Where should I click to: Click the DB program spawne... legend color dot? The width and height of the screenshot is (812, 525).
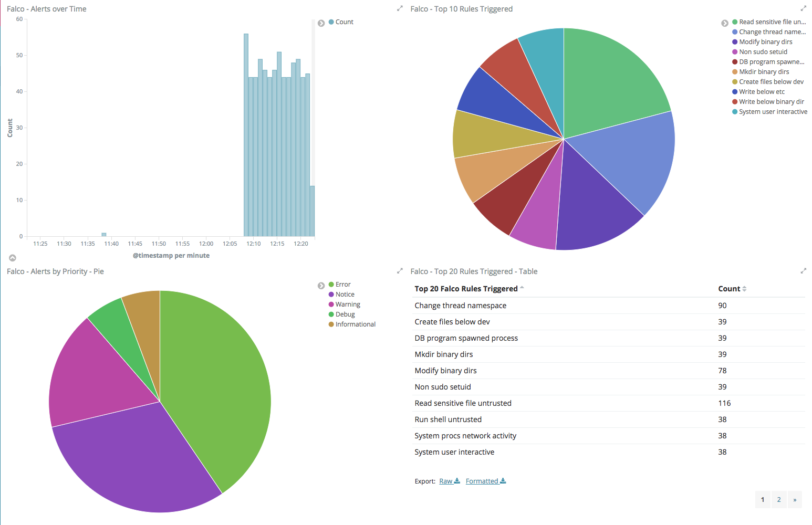735,62
